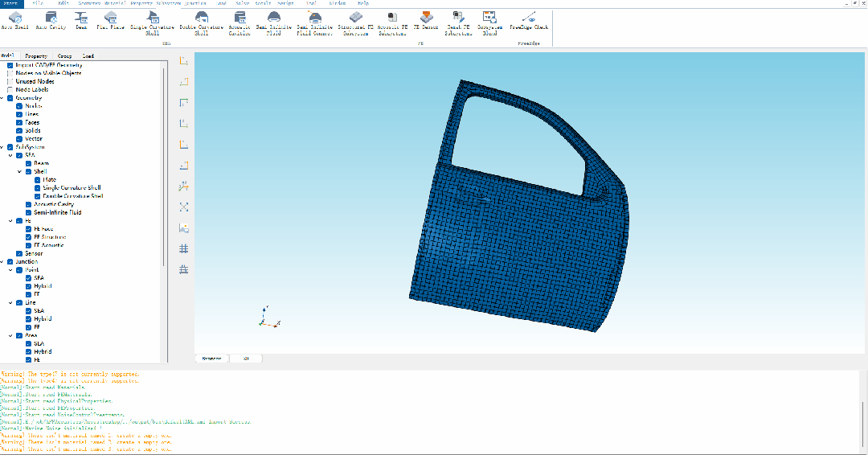Click the message log vertical scrollbar

point(864,424)
